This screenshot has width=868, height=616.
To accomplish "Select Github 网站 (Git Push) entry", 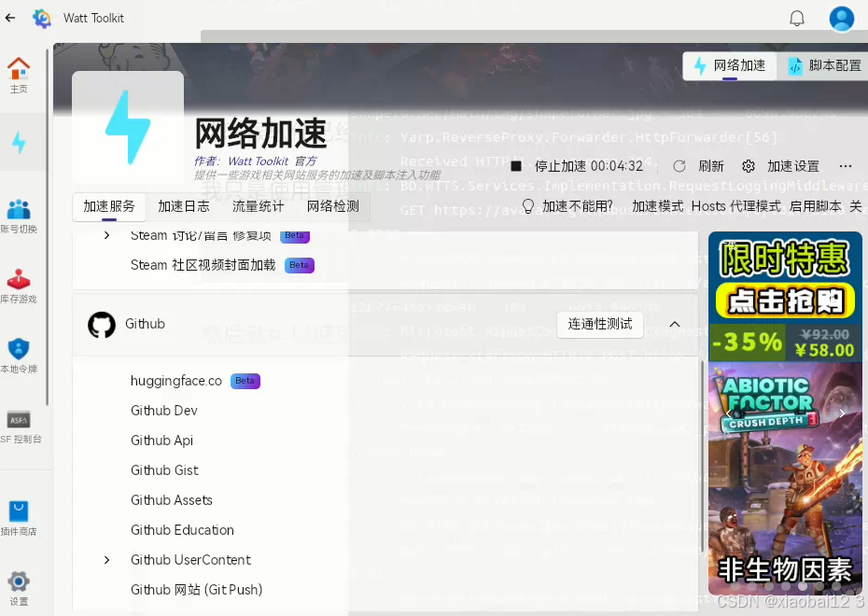I will [197, 590].
